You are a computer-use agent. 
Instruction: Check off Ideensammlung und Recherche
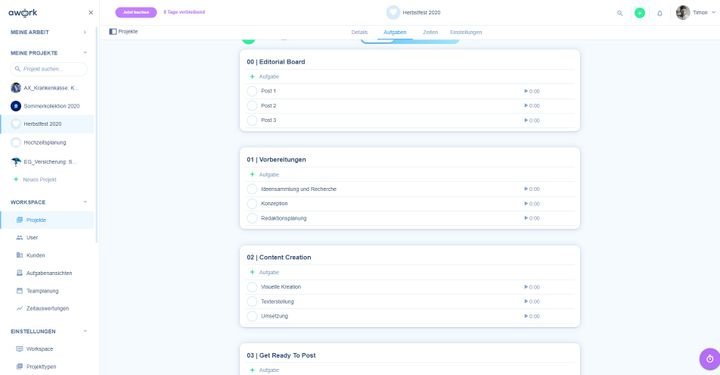tap(252, 189)
